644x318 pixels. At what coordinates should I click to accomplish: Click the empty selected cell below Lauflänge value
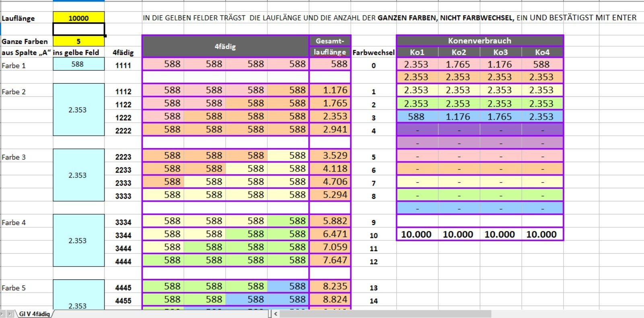pos(78,29)
